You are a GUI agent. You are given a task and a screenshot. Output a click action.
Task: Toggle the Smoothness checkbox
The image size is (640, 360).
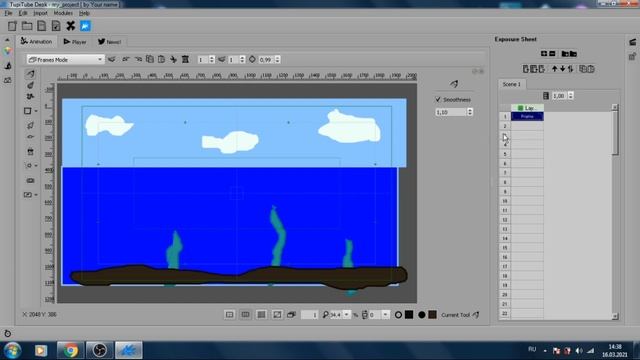tap(438, 99)
